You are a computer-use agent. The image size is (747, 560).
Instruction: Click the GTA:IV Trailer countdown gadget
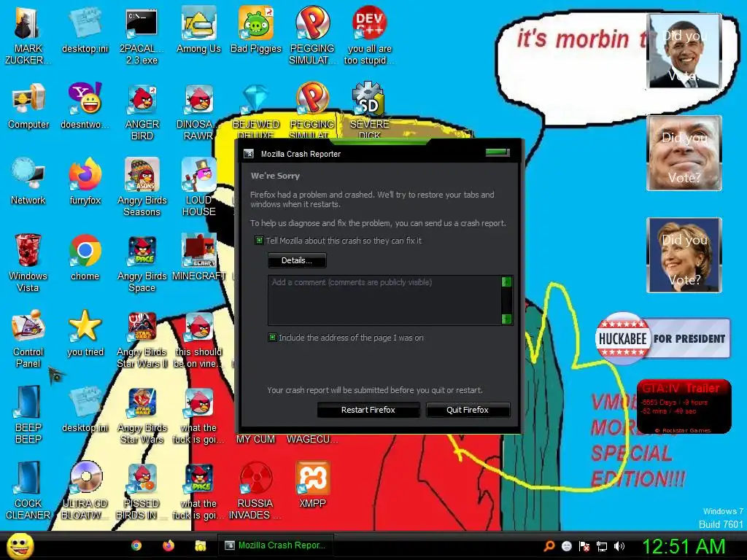click(x=684, y=406)
